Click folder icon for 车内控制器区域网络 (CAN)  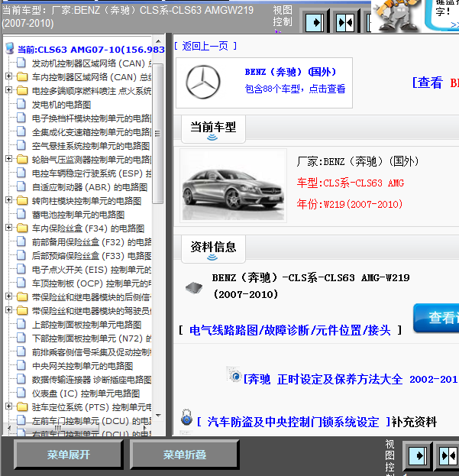(x=22, y=76)
